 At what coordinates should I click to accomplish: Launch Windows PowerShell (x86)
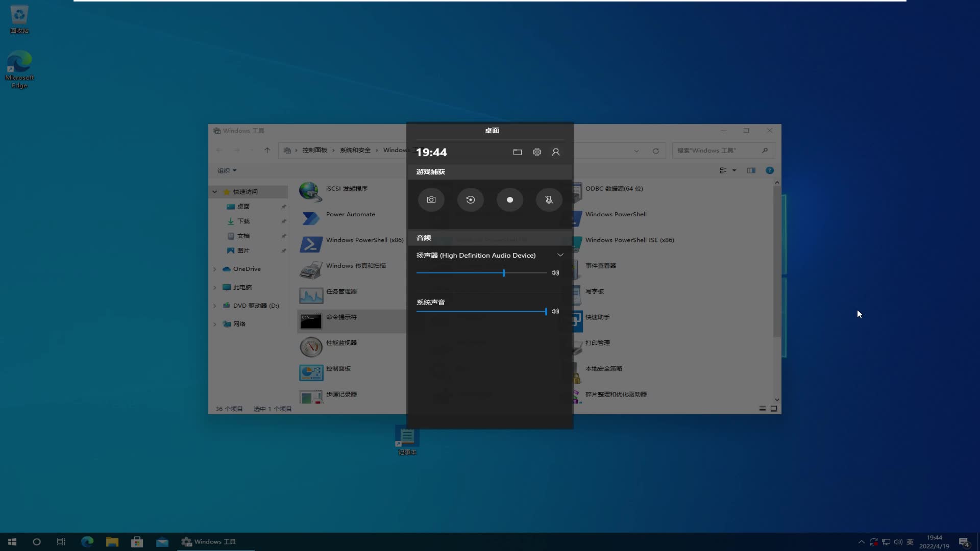pyautogui.click(x=364, y=240)
